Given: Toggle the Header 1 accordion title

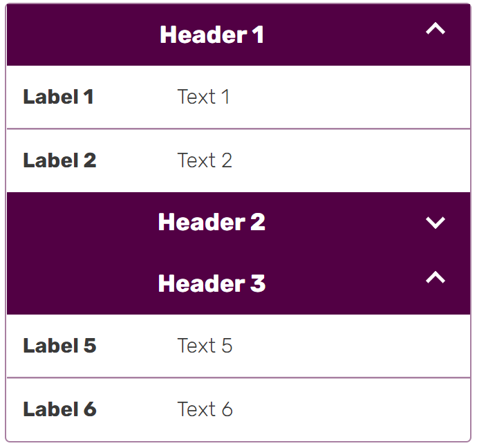Looking at the screenshot, I should 212,35.
